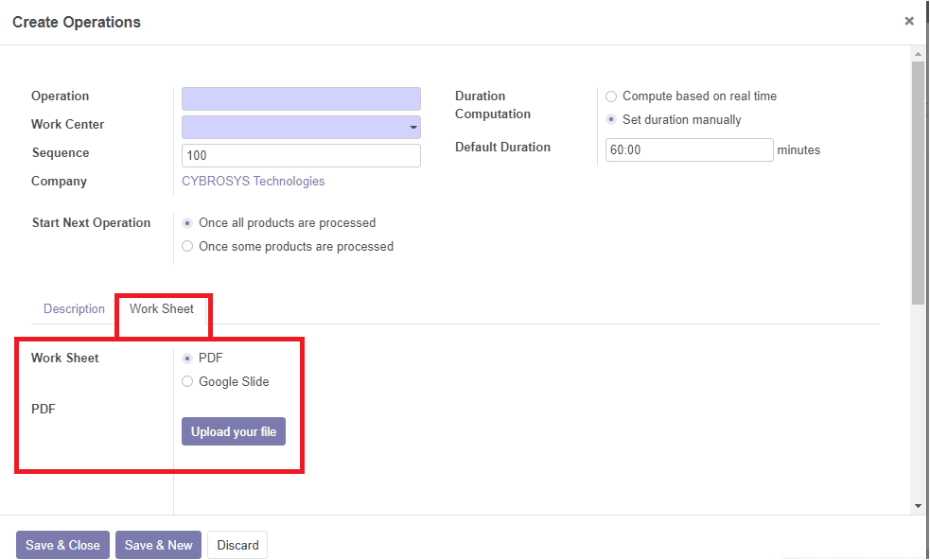Click the scrollbar down arrow
930x560 pixels.
click(918, 506)
